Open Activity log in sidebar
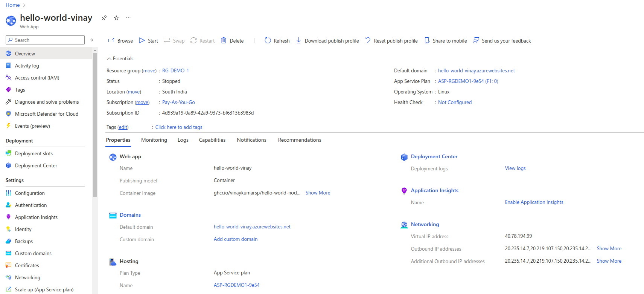Viewport: 644px width, 294px height. point(46,66)
